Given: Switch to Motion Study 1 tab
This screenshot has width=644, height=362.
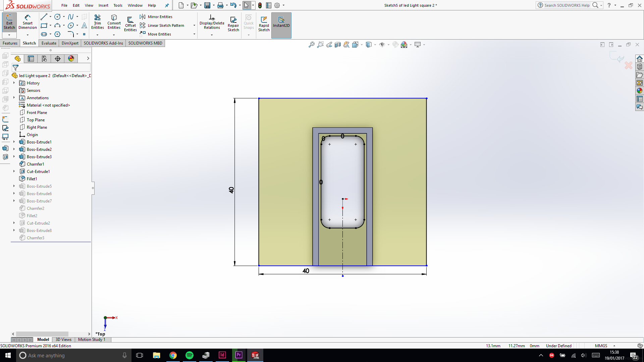Looking at the screenshot, I should (x=92, y=340).
